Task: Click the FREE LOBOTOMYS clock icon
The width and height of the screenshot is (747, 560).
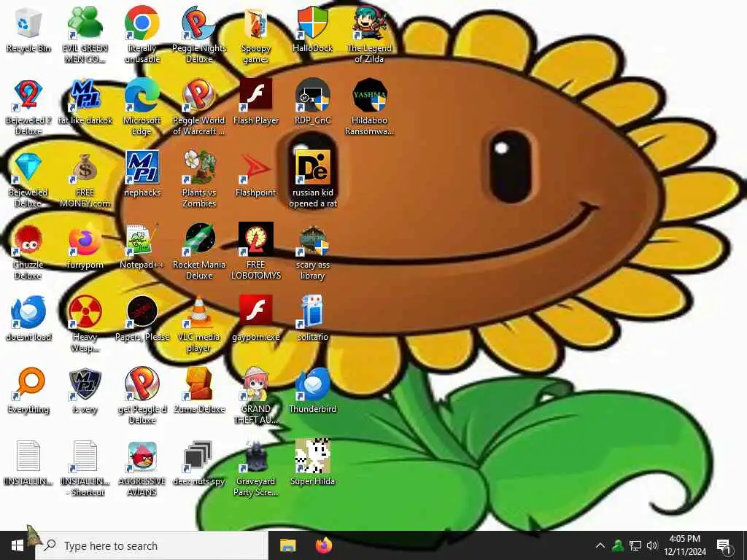Action: 255,239
